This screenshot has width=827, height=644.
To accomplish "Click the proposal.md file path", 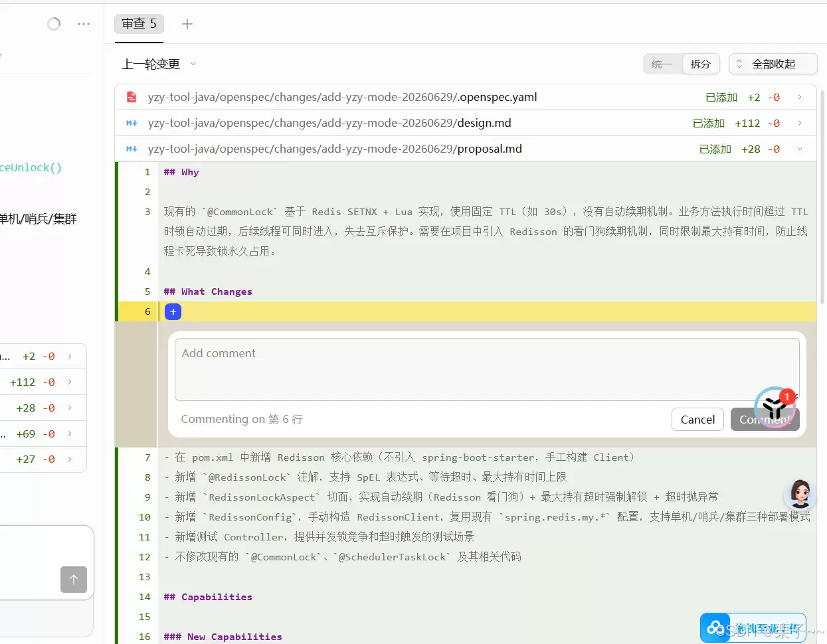I will pyautogui.click(x=335, y=149).
